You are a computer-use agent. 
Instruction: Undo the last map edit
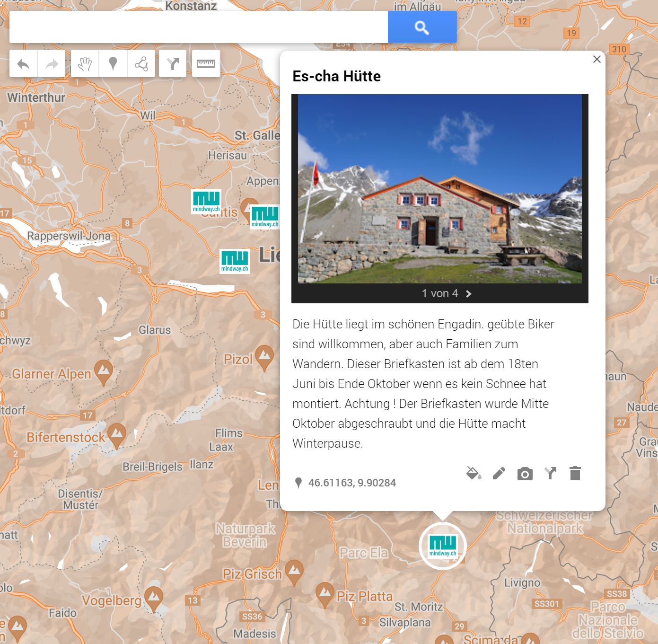pyautogui.click(x=23, y=63)
